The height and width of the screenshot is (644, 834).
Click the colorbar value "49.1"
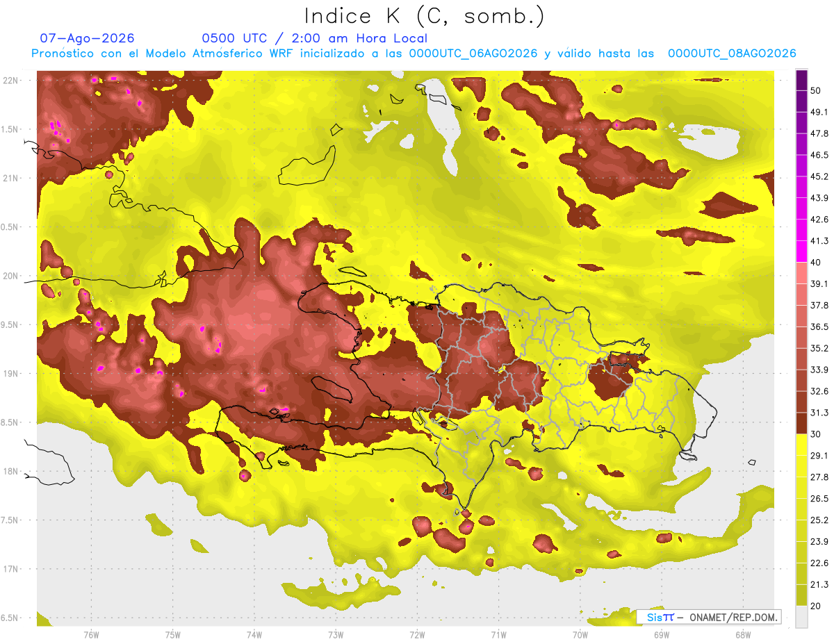pyautogui.click(x=819, y=112)
